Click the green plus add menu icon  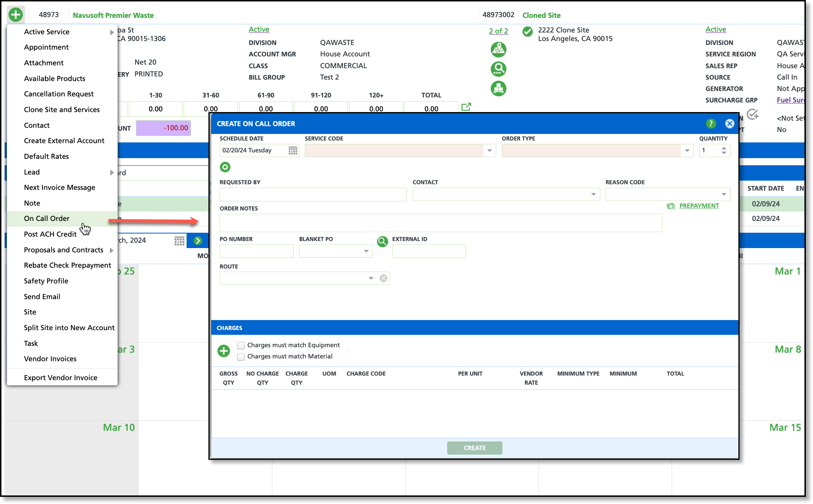tap(16, 15)
